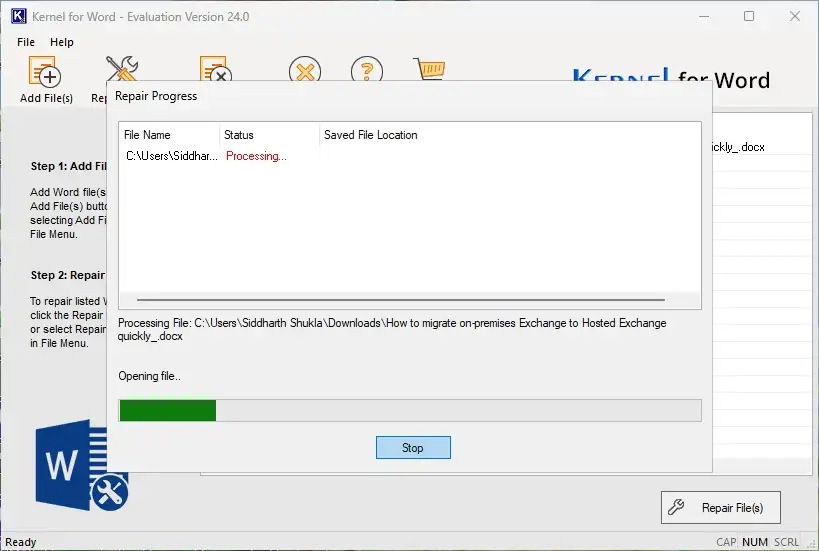819x551 pixels.
Task: Click the Processing... status cell
Action: pos(256,156)
